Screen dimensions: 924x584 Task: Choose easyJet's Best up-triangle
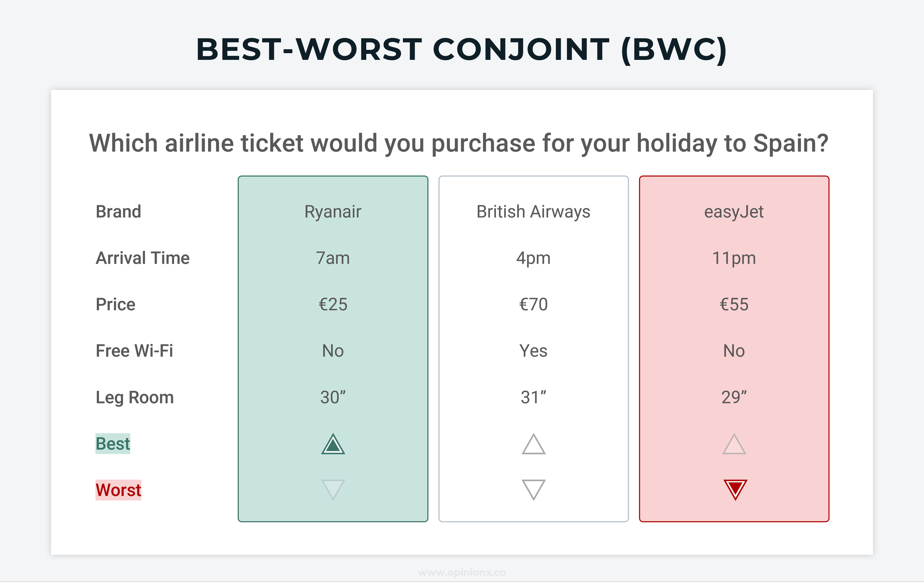[x=734, y=445]
